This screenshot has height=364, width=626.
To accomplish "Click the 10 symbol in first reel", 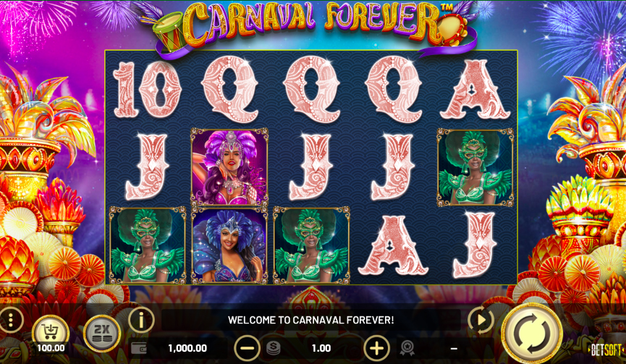I will point(148,90).
